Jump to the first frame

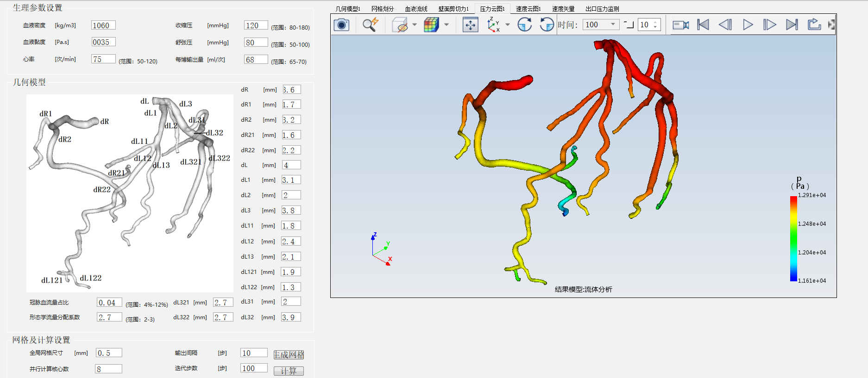pos(703,25)
